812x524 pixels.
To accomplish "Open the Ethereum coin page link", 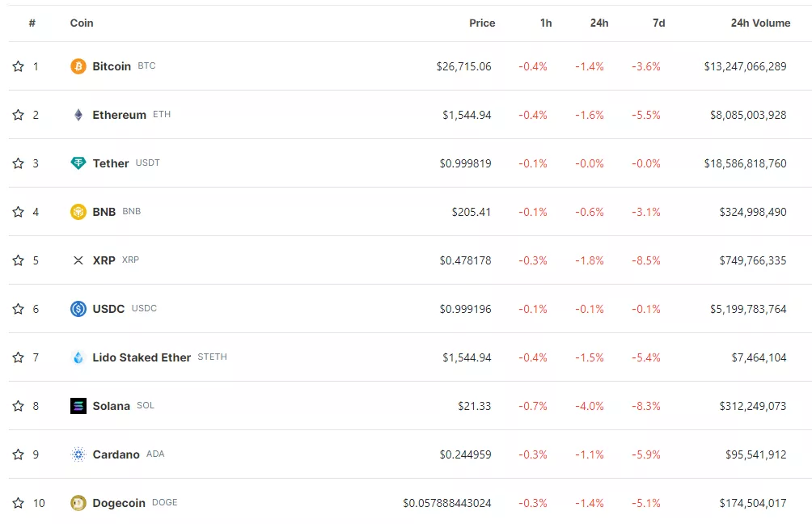I will point(119,115).
